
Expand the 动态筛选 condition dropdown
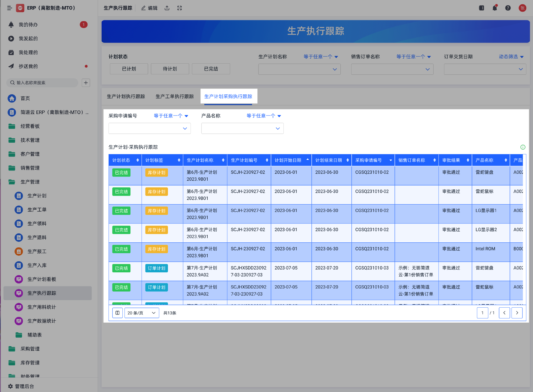[x=511, y=57]
